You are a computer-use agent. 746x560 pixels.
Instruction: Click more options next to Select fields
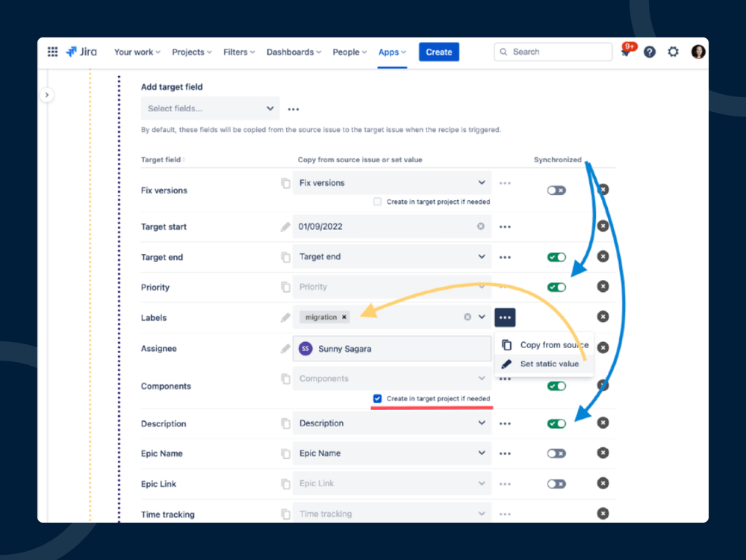pyautogui.click(x=293, y=109)
